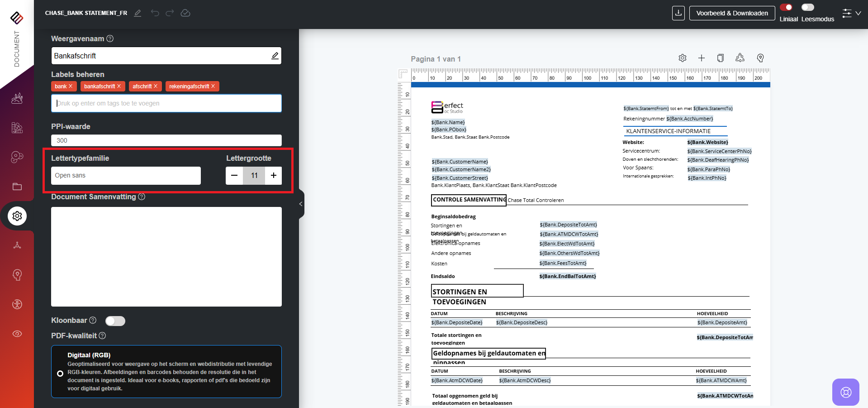This screenshot has height=408, width=868.
Task: Remove the 'bankafschrift' tag
Action: coord(119,86)
